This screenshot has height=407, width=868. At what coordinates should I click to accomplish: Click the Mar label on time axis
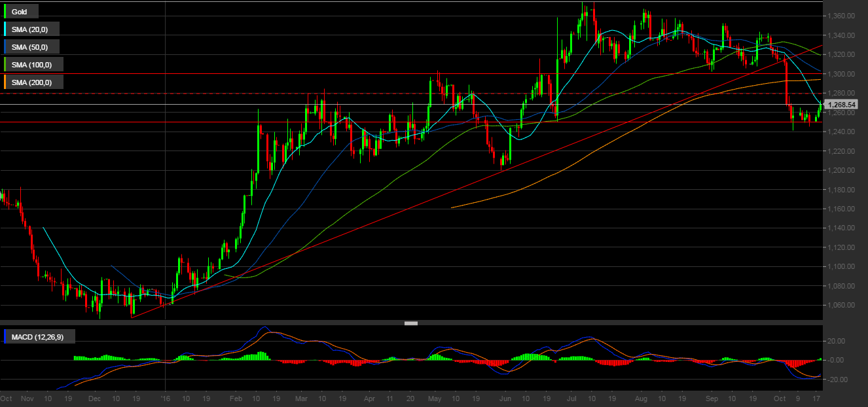point(300,398)
